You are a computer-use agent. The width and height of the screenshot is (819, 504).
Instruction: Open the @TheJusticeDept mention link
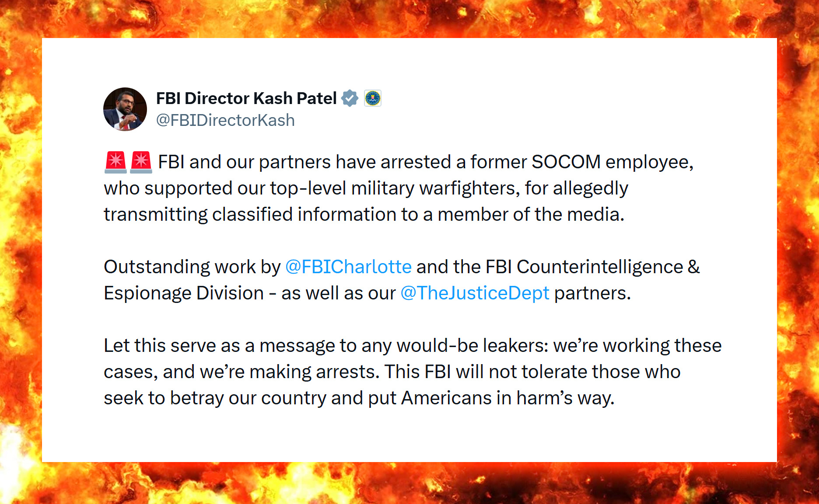click(475, 293)
